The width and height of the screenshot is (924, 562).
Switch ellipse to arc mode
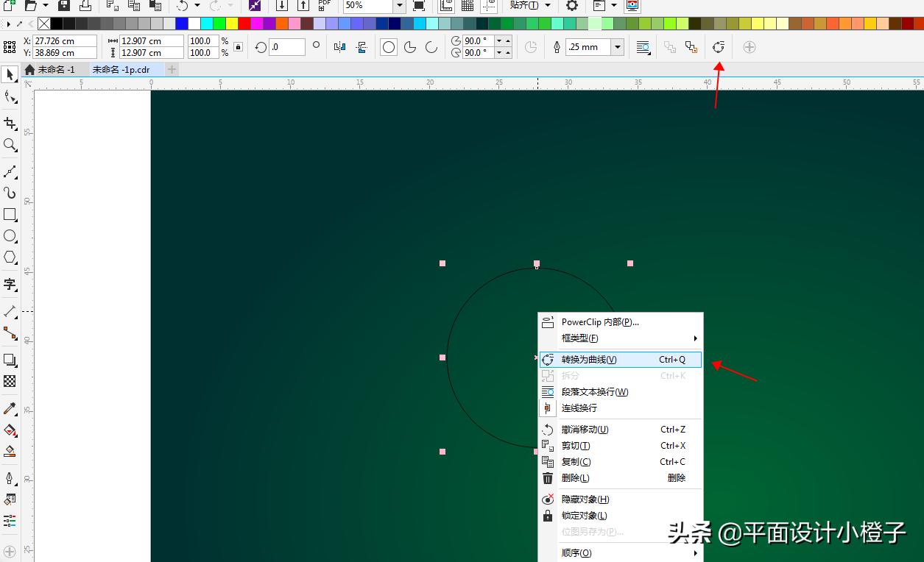pyautogui.click(x=431, y=46)
